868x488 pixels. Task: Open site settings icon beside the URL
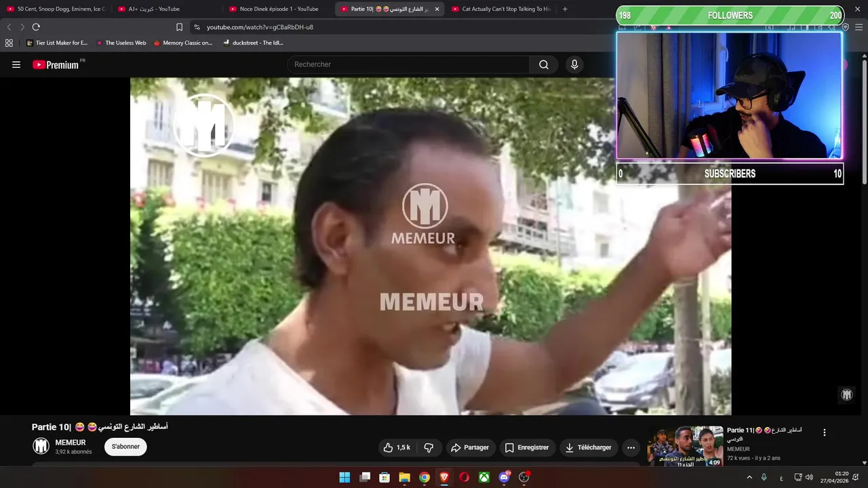(x=197, y=27)
